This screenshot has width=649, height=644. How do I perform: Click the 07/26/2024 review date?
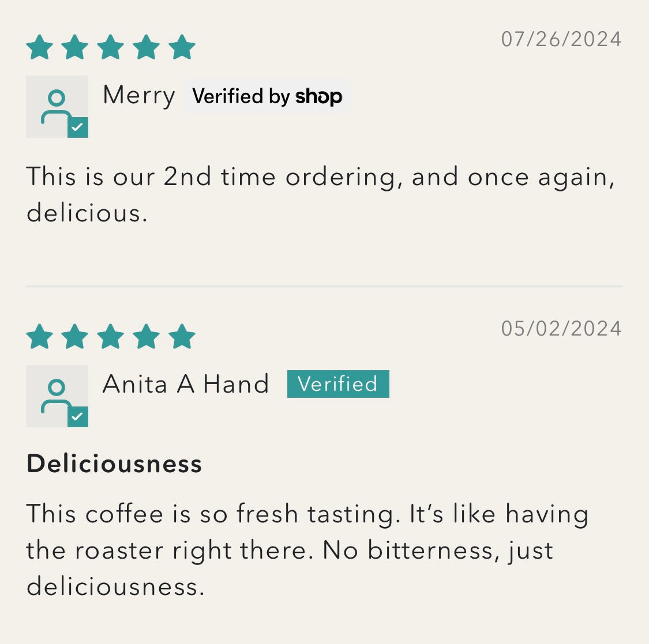561,39
